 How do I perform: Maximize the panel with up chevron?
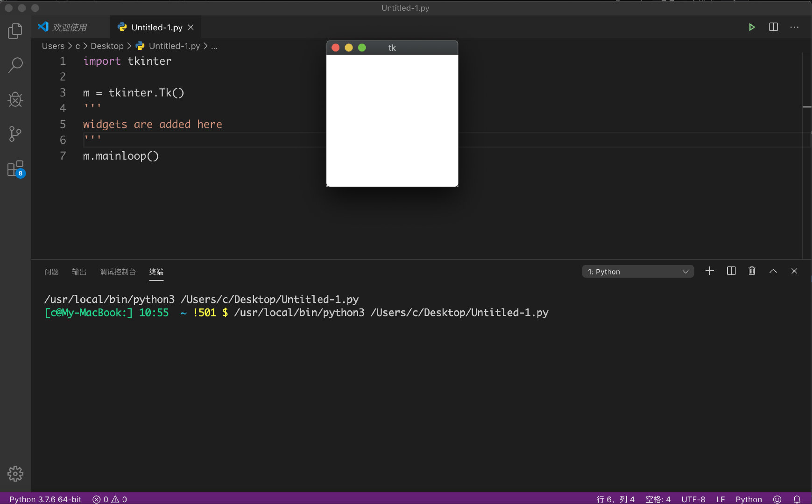pyautogui.click(x=773, y=271)
